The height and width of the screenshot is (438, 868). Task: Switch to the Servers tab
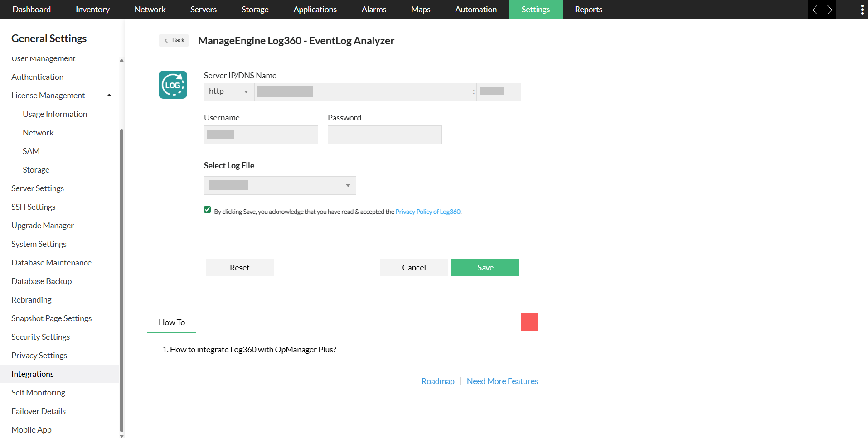[204, 10]
